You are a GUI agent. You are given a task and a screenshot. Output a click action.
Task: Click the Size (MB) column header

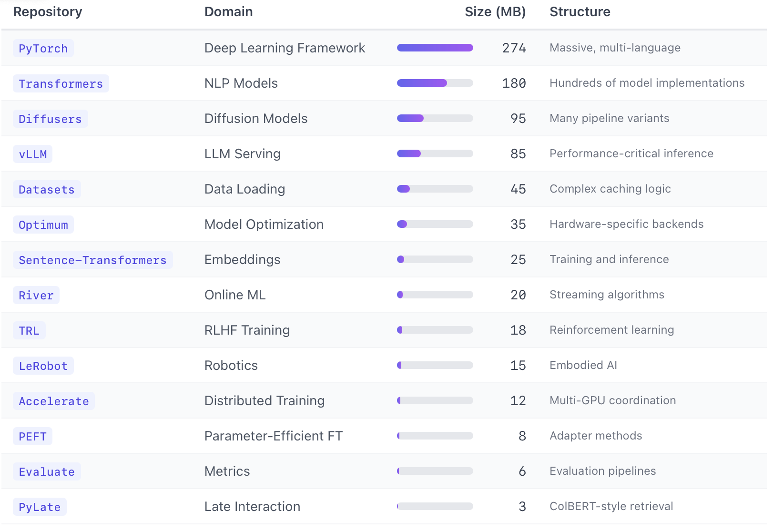click(495, 12)
